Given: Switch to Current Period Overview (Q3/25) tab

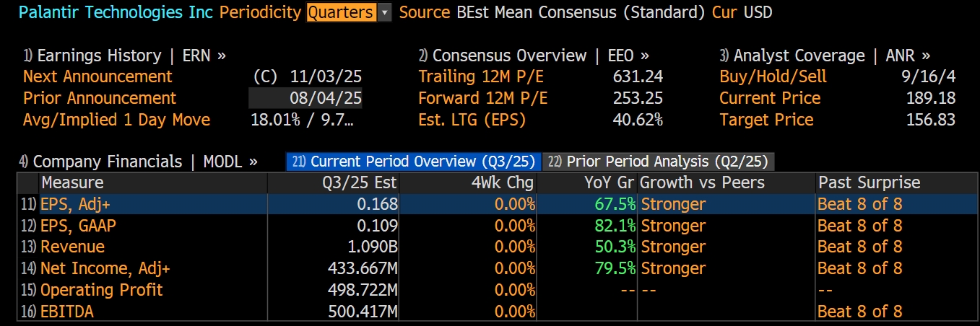Looking at the screenshot, I should click(412, 162).
